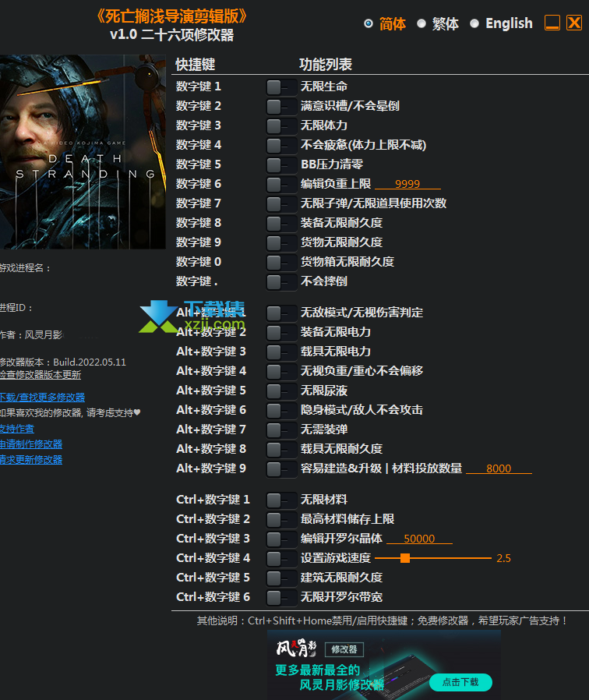This screenshot has width=589, height=700.
Task: Click hotkey label Ctrl+数字键 6
Action: pos(213,597)
